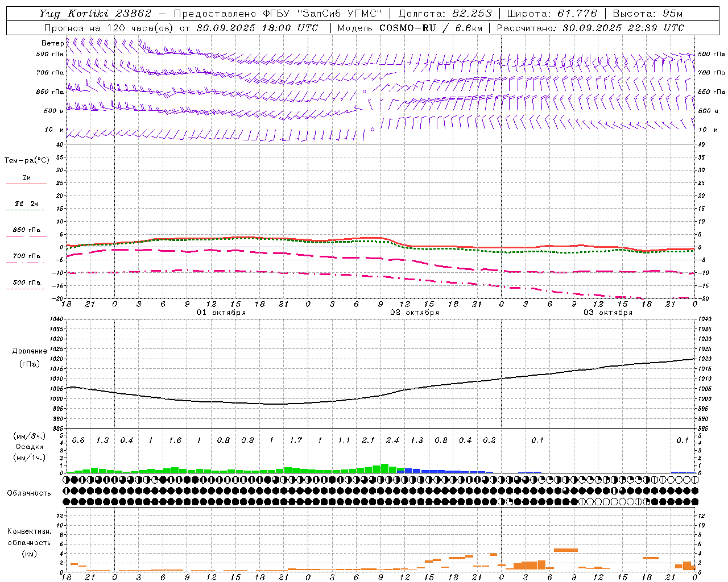The height and width of the screenshot is (582, 728).
Task: Click the Давление panel label
Action: tap(30, 351)
